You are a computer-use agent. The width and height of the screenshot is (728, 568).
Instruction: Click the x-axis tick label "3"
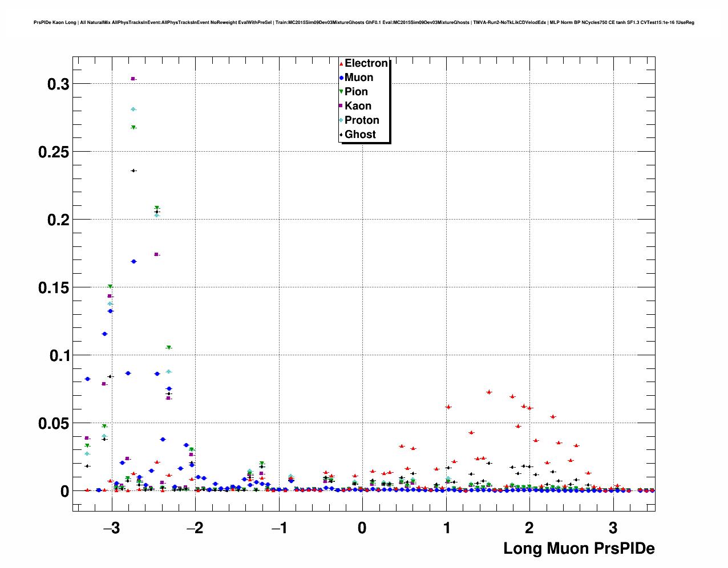(613, 528)
